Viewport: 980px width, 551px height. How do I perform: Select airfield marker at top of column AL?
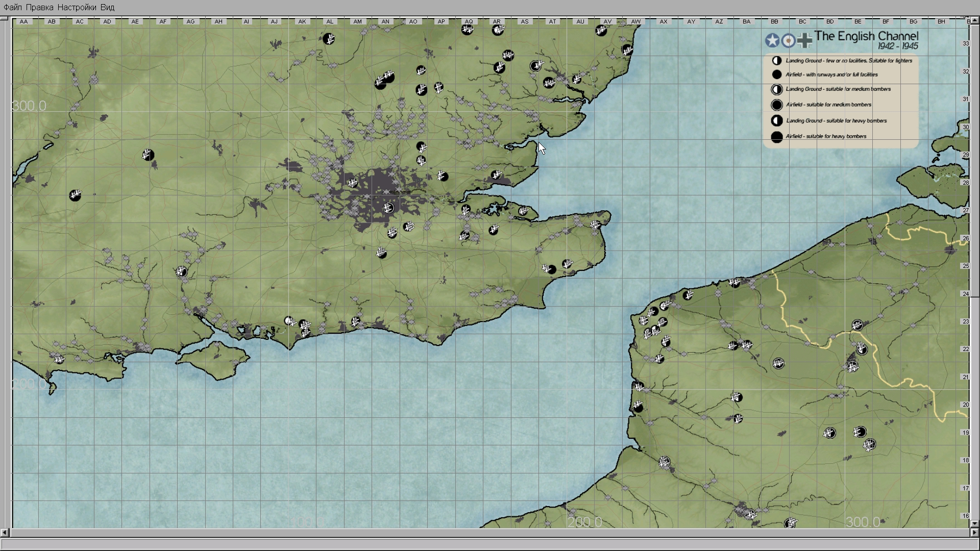[329, 38]
